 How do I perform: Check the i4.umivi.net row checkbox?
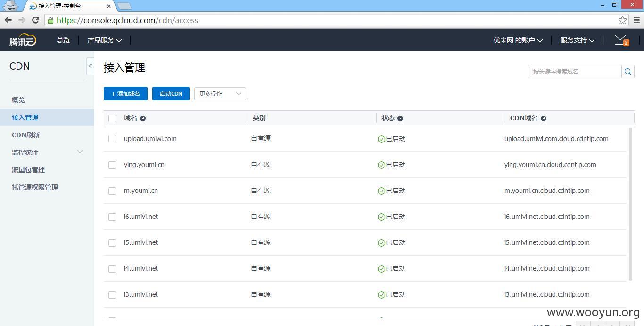[112, 269]
